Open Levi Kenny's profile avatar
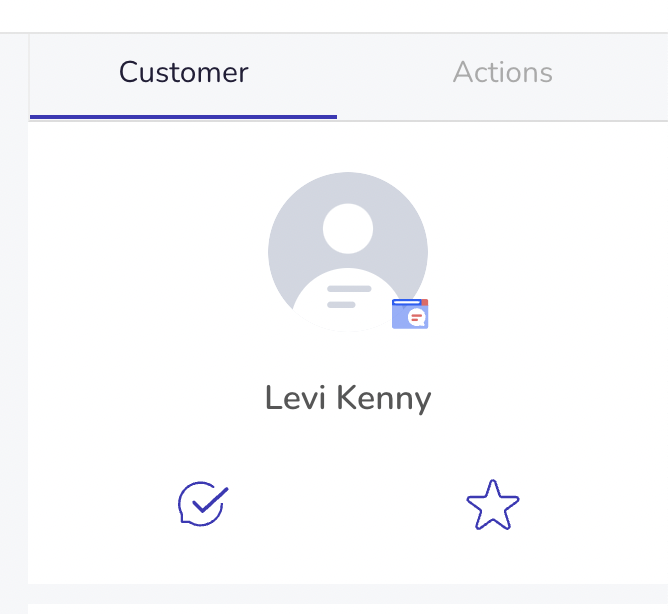 pos(348,252)
